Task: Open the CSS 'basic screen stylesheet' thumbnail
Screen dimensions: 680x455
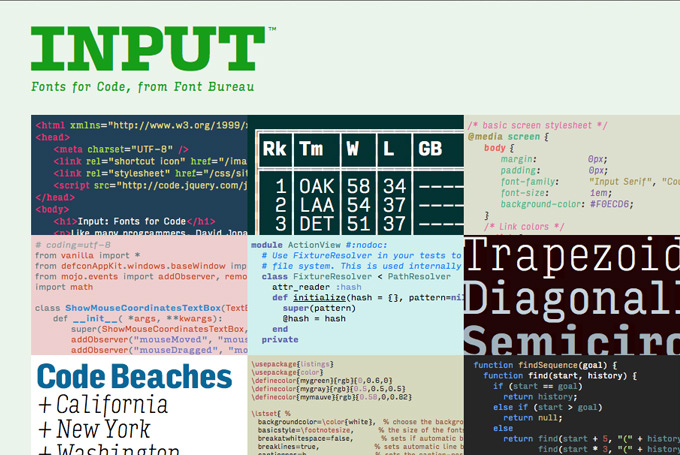Action: [x=572, y=175]
